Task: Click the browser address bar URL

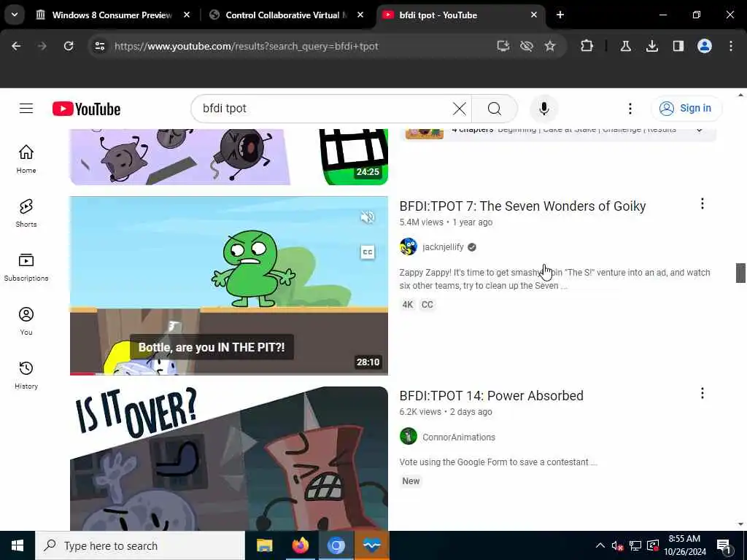Action: pyautogui.click(x=247, y=46)
